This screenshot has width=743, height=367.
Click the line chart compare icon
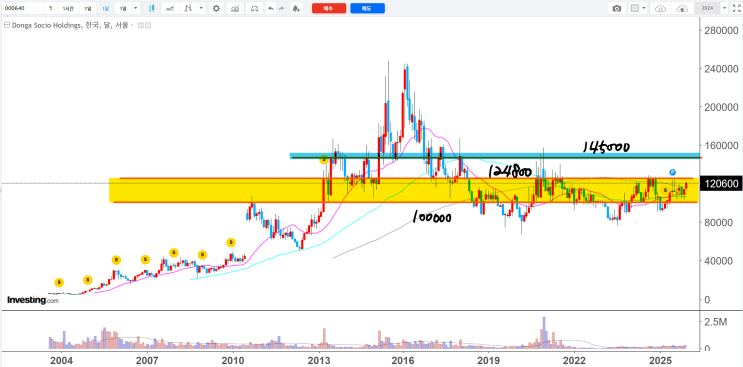170,8
